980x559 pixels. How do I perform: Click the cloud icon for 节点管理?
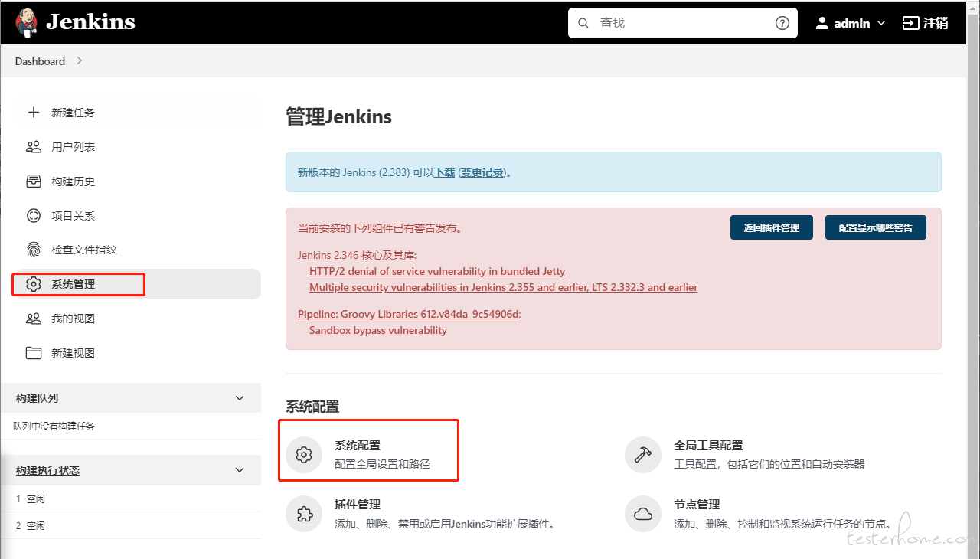point(643,514)
